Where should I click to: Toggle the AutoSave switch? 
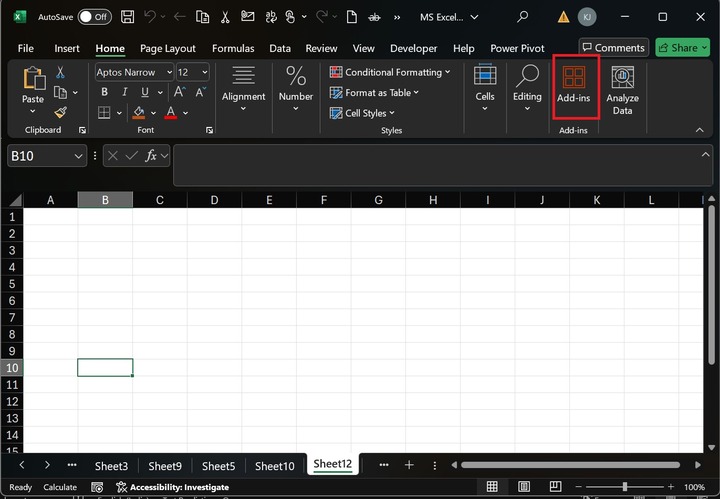94,17
